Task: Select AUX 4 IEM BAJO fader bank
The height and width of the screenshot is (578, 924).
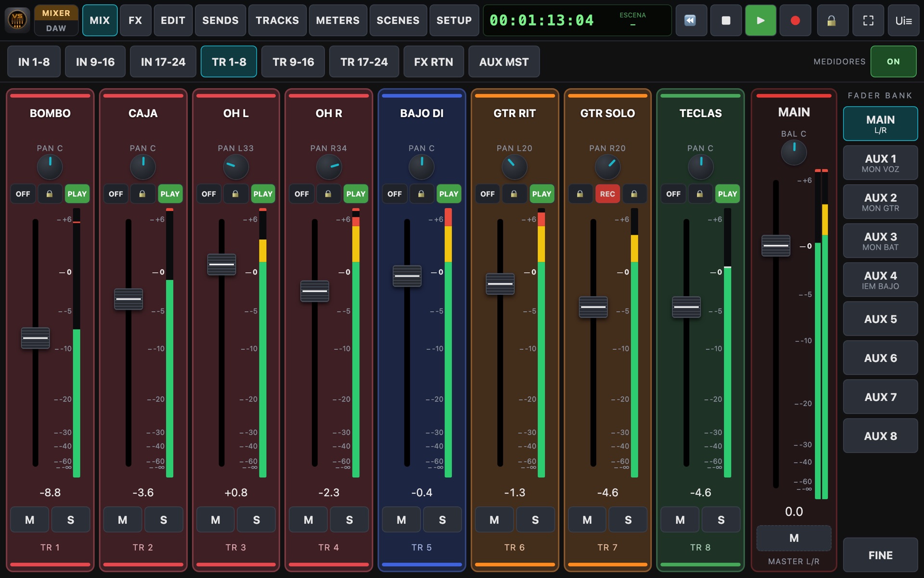Action: coord(880,280)
